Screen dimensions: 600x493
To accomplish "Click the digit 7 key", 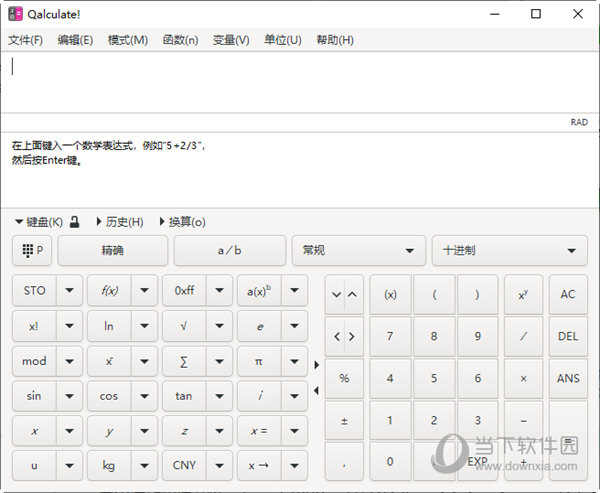I will (390, 336).
